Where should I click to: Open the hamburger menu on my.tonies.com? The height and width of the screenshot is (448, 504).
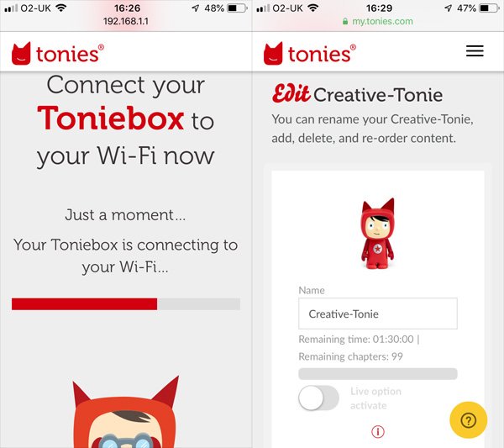tap(475, 51)
